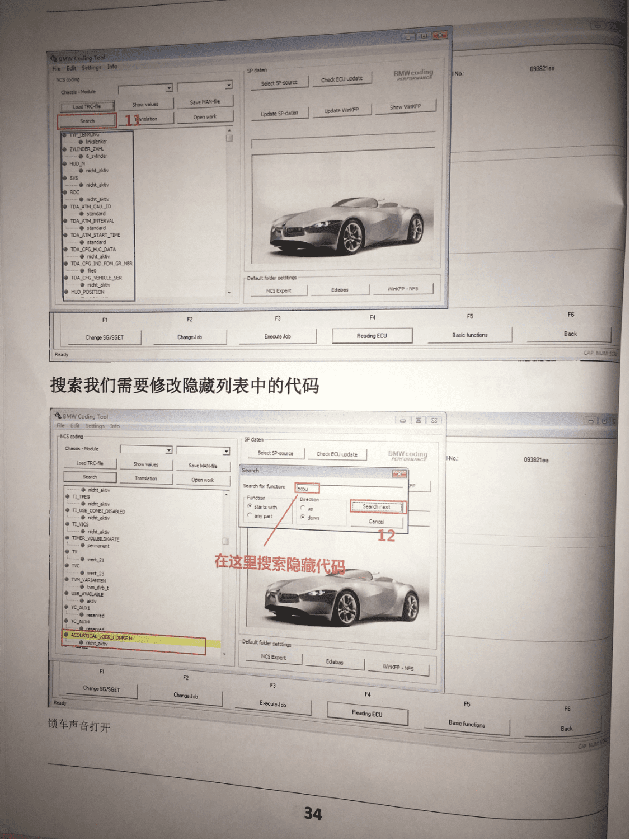The image size is (630, 840).
Task: Open the second module selection dropdown
Action: 228,86
